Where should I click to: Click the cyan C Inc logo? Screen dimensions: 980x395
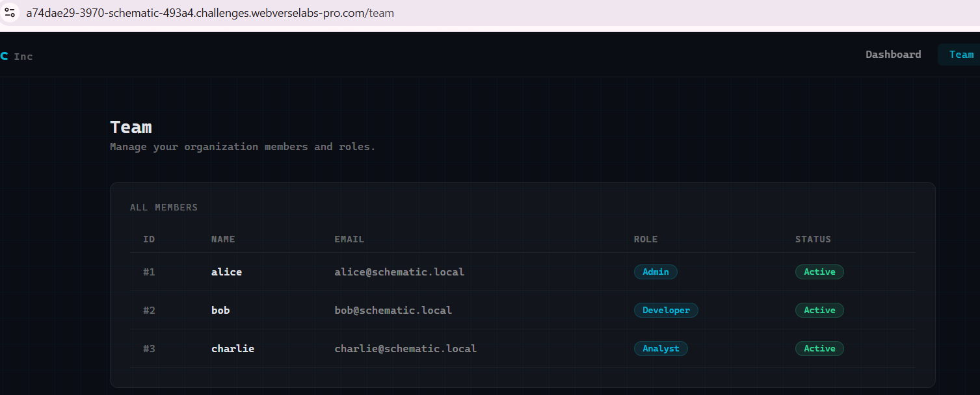point(16,57)
